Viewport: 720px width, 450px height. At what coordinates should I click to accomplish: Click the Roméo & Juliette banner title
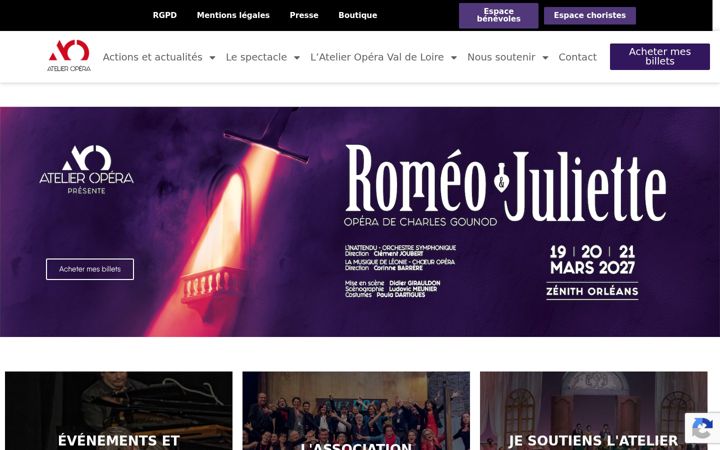click(x=506, y=183)
